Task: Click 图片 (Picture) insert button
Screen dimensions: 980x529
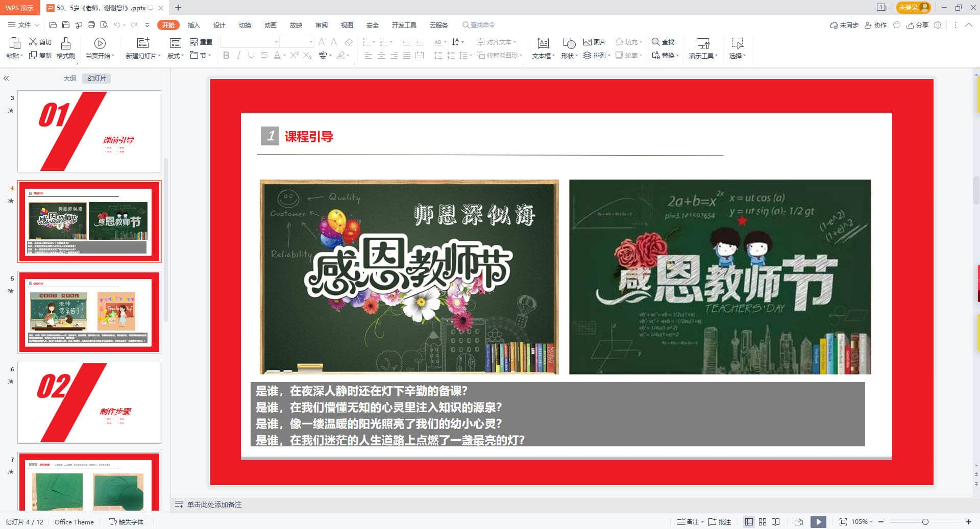Action: tap(595, 42)
